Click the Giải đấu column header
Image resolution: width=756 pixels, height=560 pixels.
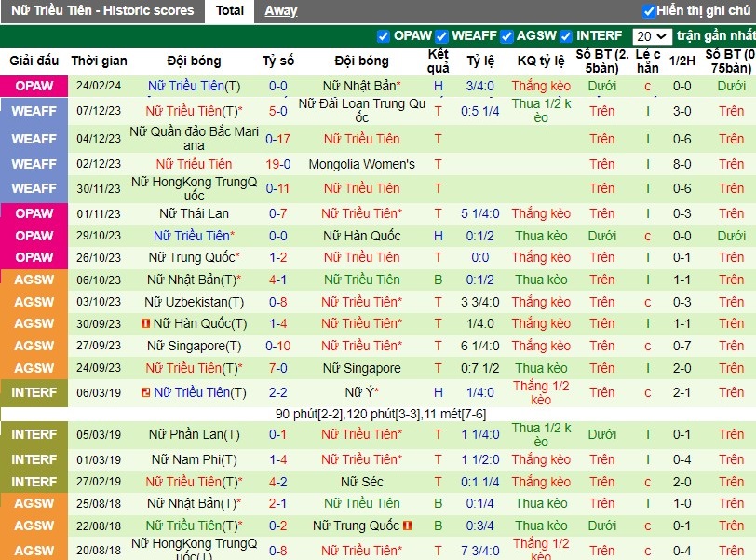click(x=34, y=61)
